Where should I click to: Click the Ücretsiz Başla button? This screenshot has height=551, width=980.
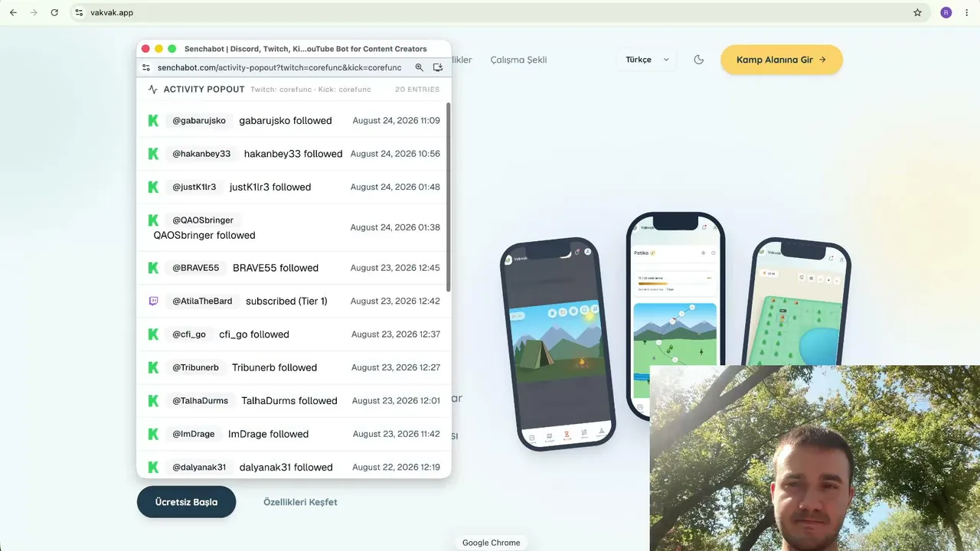(x=187, y=502)
